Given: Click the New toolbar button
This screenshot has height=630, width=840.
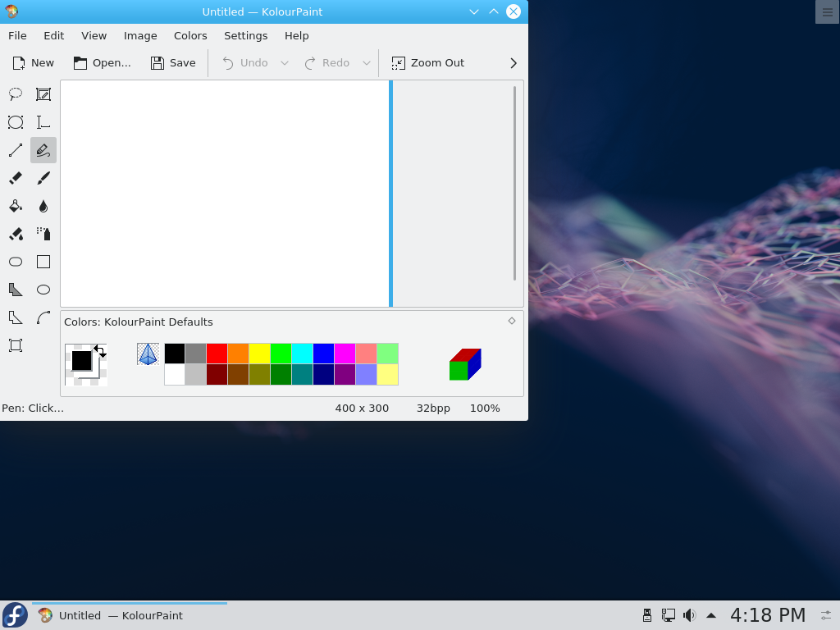Looking at the screenshot, I should 33,62.
